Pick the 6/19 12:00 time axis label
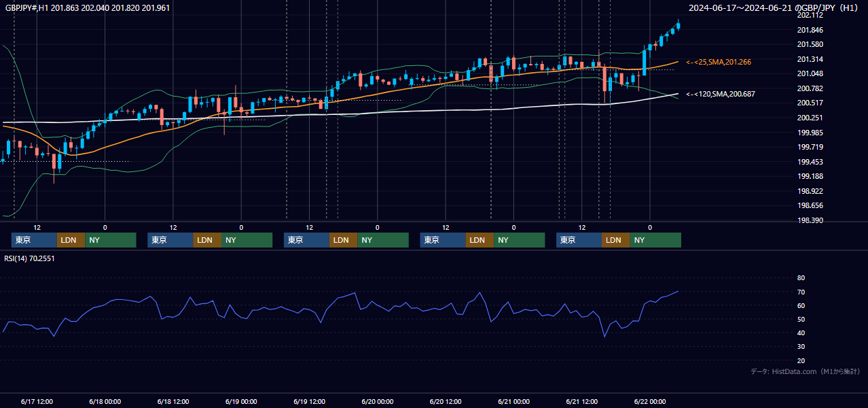Screen dimensions: 868x408 tap(310, 401)
